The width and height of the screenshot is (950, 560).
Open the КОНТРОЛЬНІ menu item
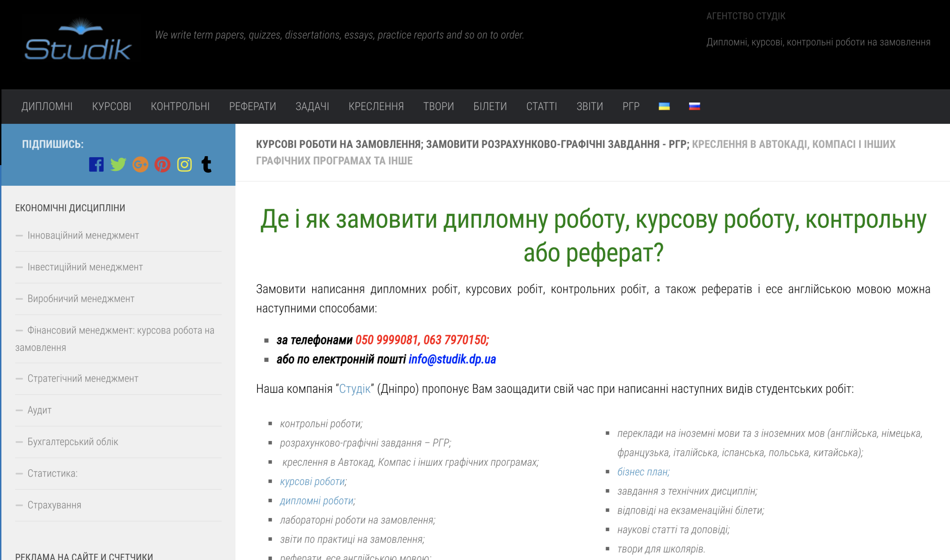point(180,106)
